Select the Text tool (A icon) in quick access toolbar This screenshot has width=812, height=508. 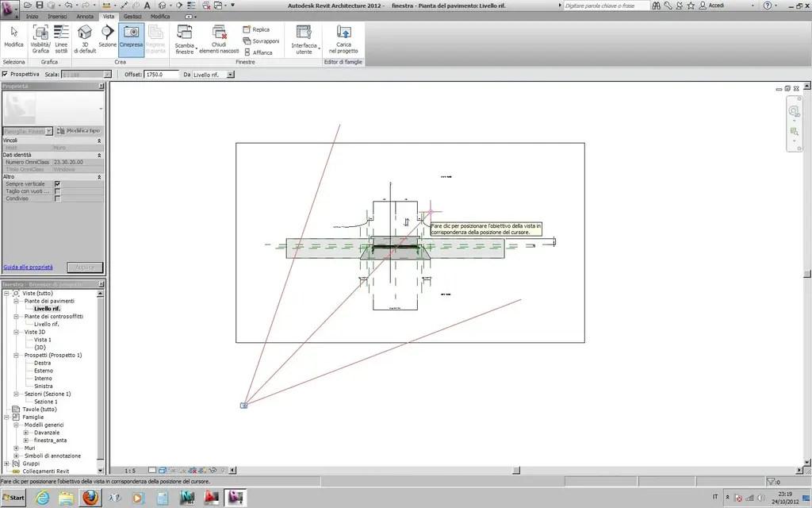(x=147, y=6)
